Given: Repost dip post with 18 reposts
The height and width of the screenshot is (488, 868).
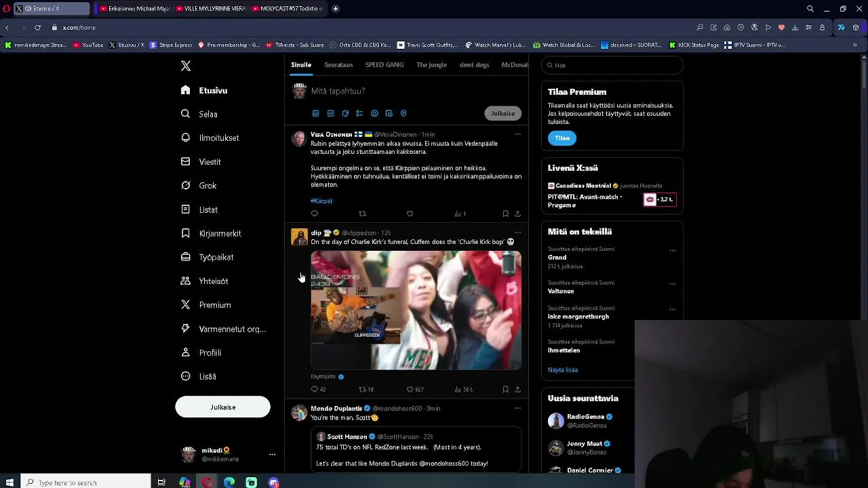Looking at the screenshot, I should (366, 390).
